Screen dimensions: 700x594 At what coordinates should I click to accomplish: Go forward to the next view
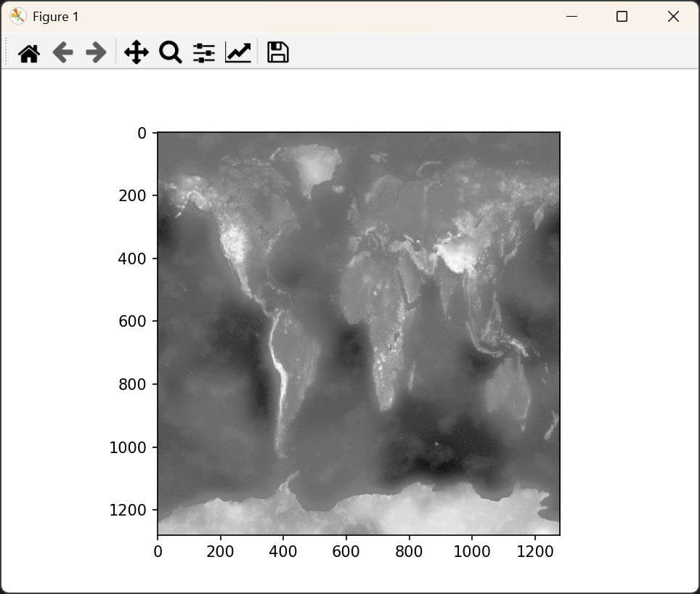95,52
